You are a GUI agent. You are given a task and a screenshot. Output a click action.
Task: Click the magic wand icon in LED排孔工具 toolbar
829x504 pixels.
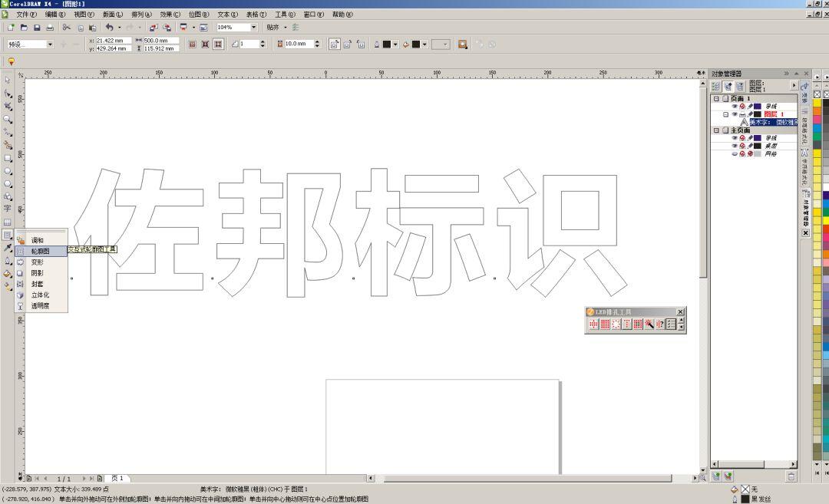click(649, 324)
